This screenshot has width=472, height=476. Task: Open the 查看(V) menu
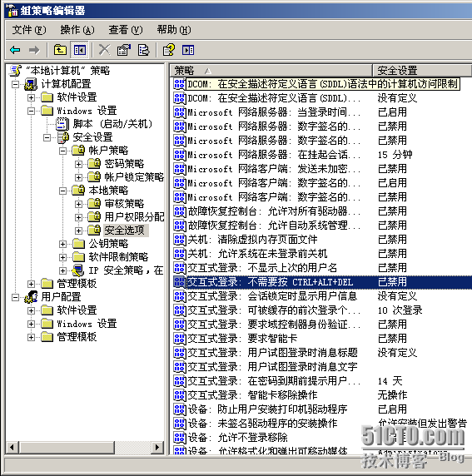[126, 30]
